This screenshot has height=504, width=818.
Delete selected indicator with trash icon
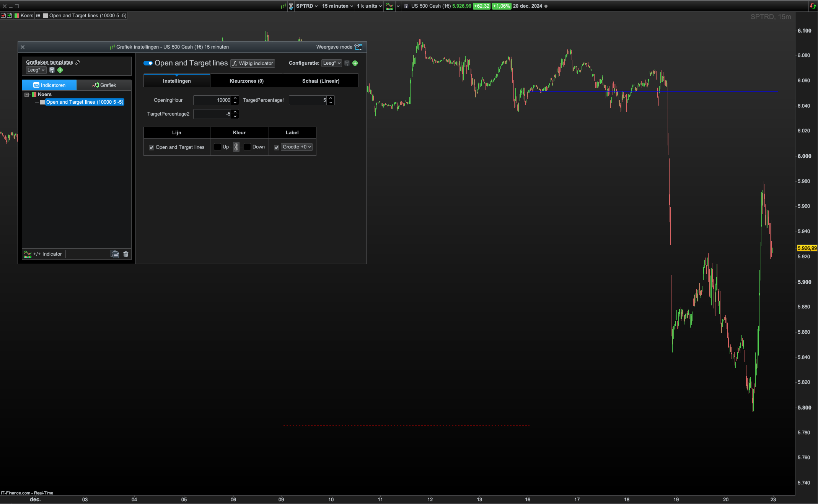pos(126,254)
